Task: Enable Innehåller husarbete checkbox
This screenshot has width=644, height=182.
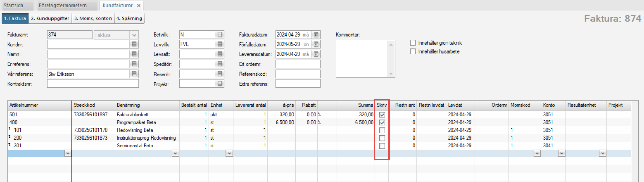Action: point(413,51)
